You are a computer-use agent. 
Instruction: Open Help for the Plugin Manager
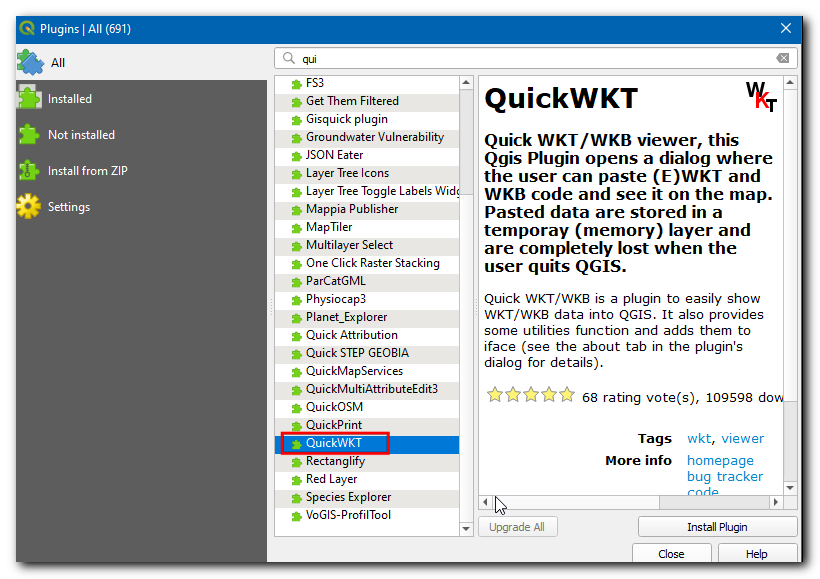(757, 553)
